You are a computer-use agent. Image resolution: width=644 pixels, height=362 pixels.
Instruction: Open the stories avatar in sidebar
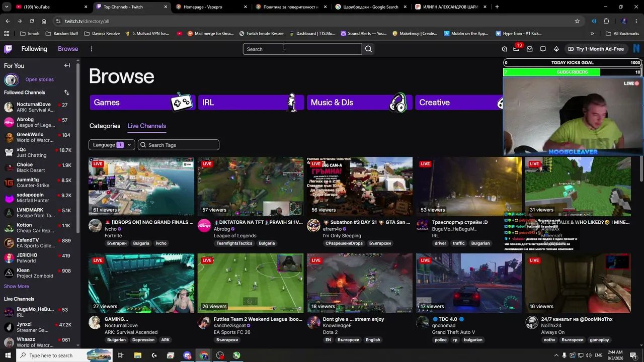tap(11, 79)
